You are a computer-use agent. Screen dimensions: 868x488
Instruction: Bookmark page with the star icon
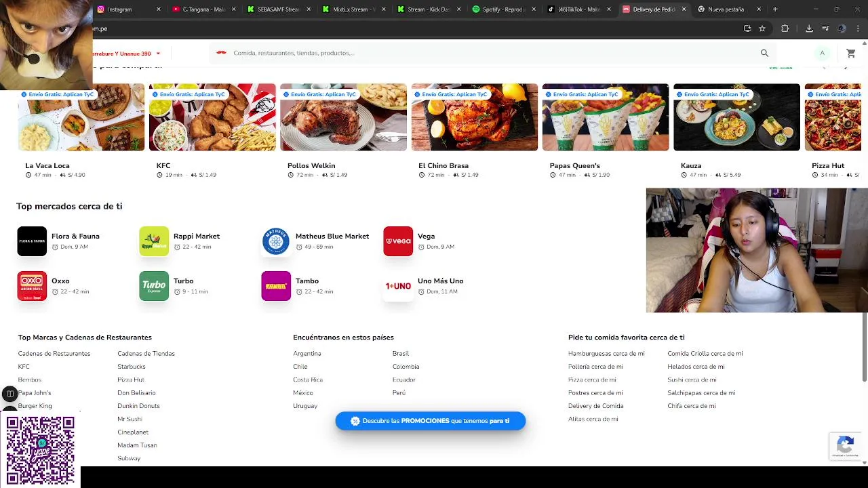coord(762,28)
